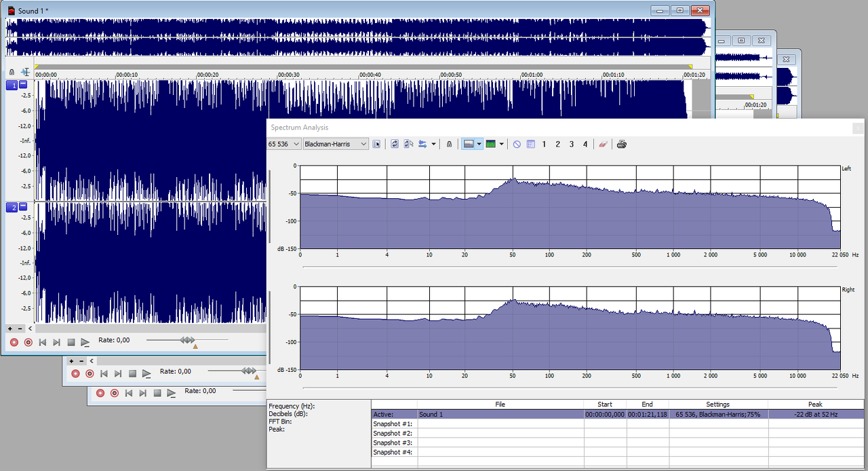868x471 pixels.
Task: Click the Play button in Sound 1 transport
Action: pos(85,343)
